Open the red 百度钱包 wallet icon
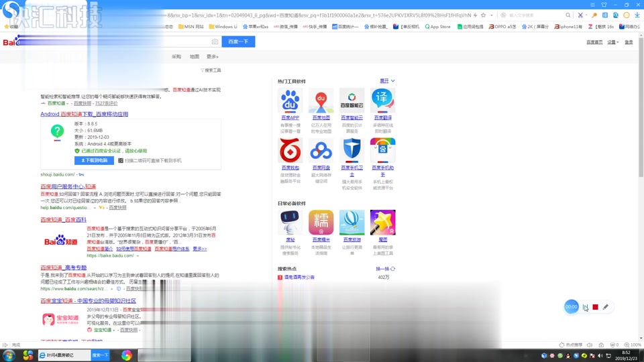The image size is (644, 362). (290, 150)
